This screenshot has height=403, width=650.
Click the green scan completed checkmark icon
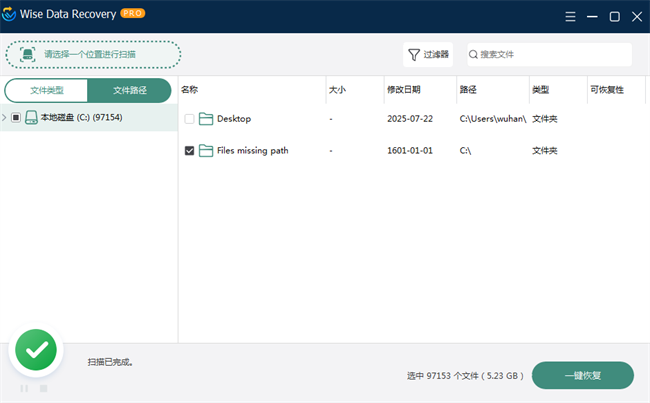tap(37, 350)
